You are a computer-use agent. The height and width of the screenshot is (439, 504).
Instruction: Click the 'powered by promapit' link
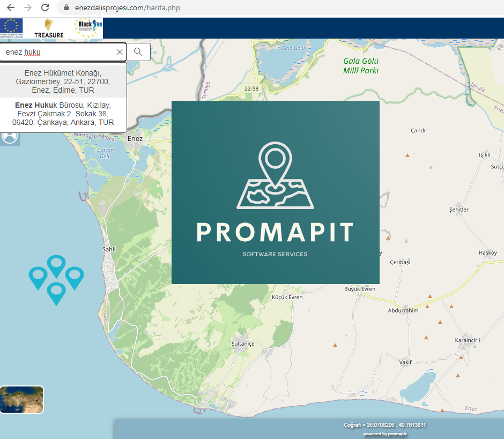[x=384, y=434]
